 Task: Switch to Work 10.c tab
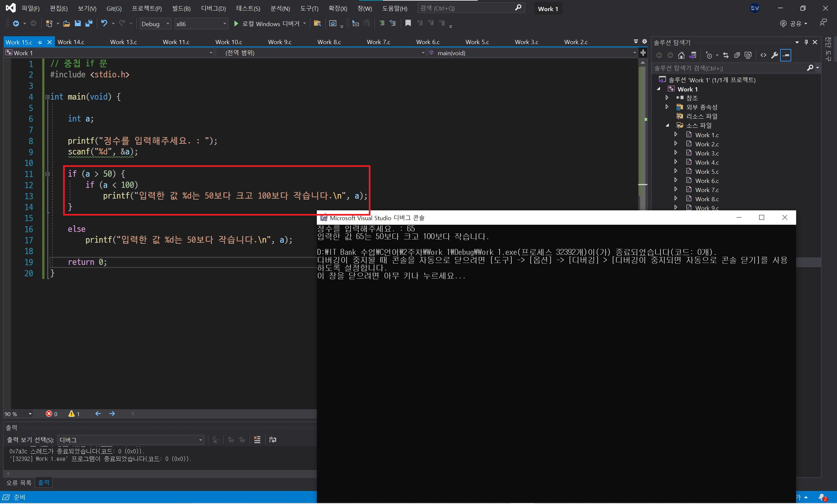pyautogui.click(x=229, y=42)
